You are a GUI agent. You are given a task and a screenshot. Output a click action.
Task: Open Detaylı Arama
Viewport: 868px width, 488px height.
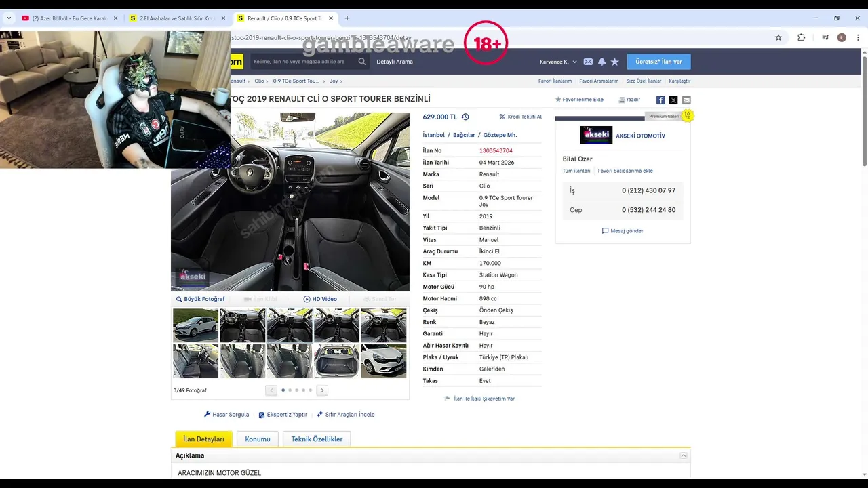click(395, 62)
